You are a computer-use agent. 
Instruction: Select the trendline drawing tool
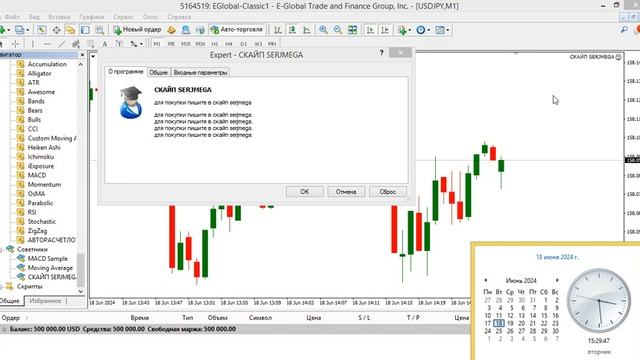pos(62,44)
